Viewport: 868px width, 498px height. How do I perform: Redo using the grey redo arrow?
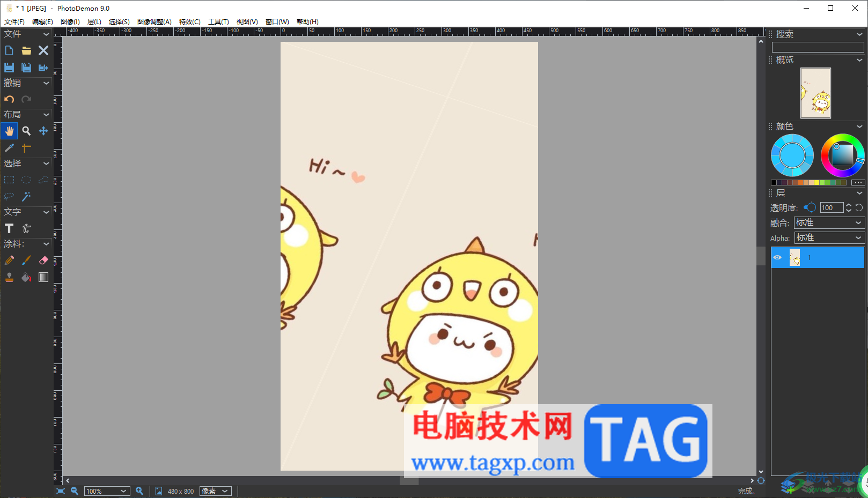[x=26, y=99]
